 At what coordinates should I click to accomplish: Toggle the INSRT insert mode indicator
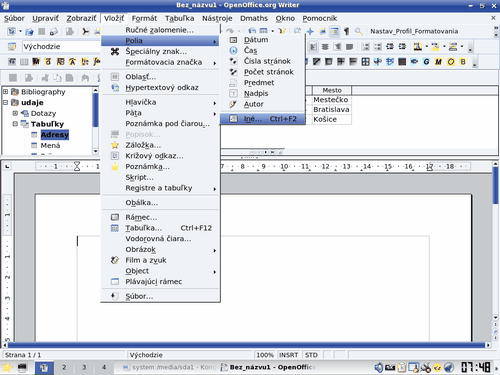pos(288,355)
